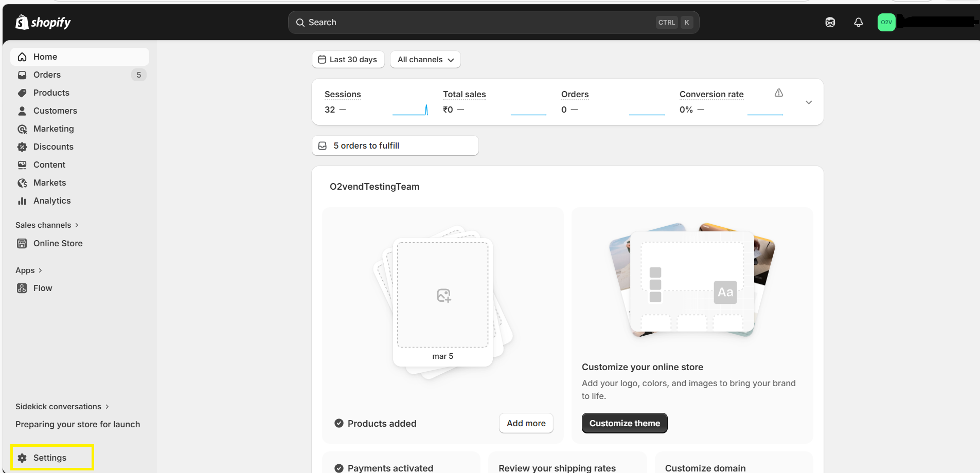980x473 pixels.
Task: Click the Customize theme button
Action: pyautogui.click(x=624, y=423)
